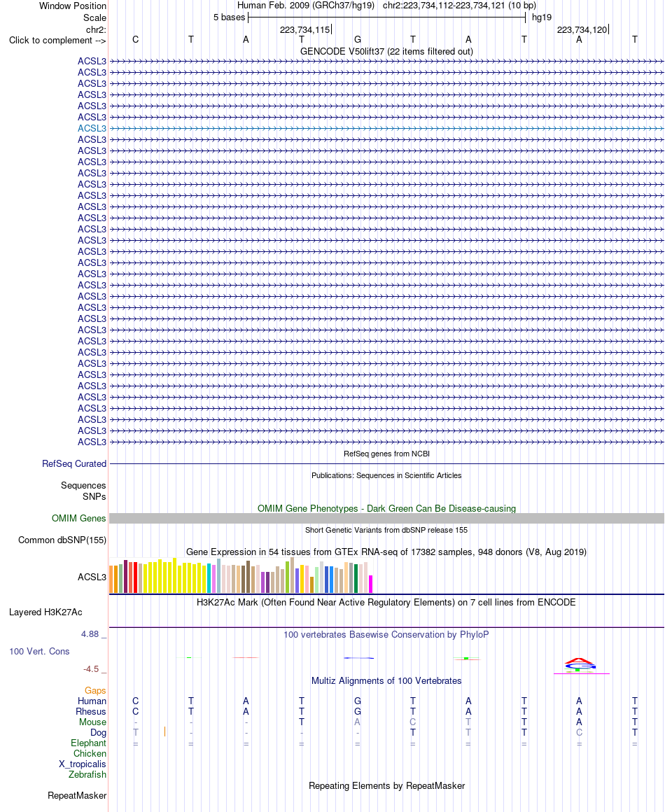Click the RepeatMasker track label
The image size is (665, 812).
(77, 795)
